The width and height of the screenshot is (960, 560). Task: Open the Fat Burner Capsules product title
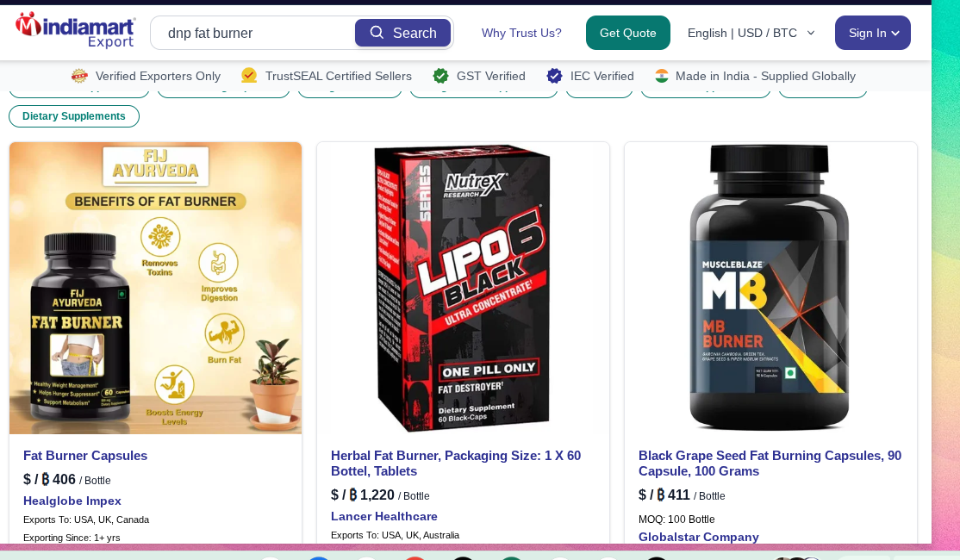(x=85, y=456)
